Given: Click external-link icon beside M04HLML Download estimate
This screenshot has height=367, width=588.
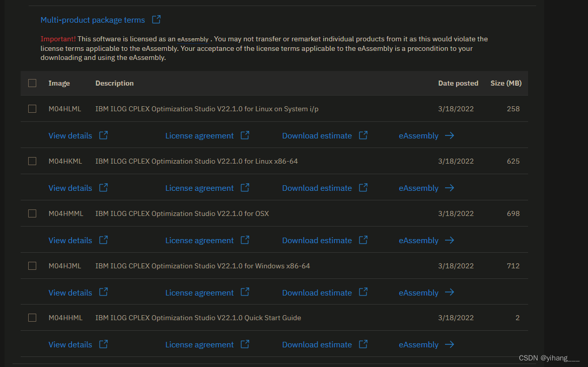Looking at the screenshot, I should click(363, 135).
